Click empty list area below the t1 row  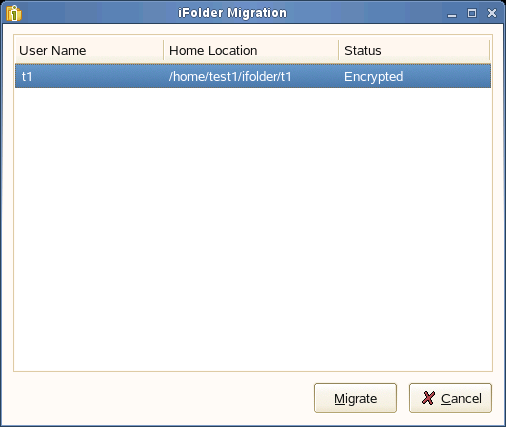pyautogui.click(x=253, y=229)
